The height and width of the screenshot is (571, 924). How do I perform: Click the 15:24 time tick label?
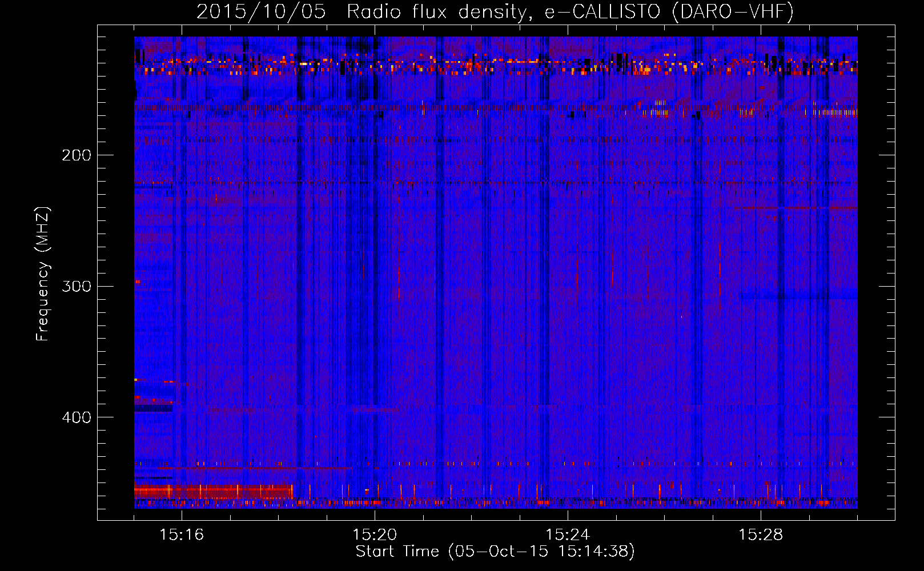(x=568, y=534)
